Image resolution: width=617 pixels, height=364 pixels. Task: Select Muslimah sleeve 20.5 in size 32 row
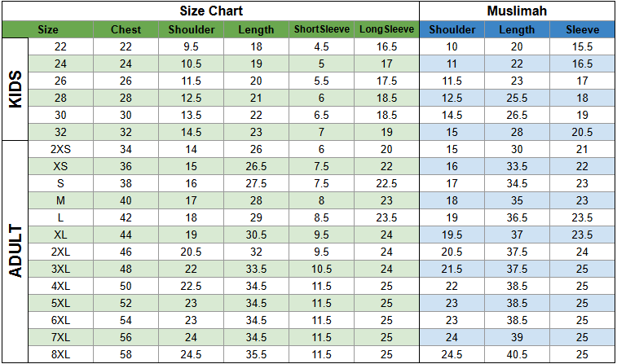click(583, 132)
